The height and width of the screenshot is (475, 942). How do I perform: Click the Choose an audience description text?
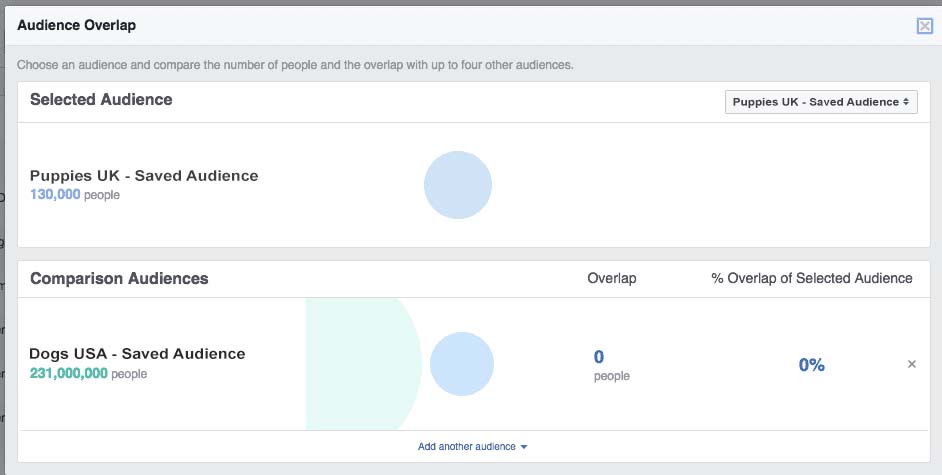pos(295,65)
